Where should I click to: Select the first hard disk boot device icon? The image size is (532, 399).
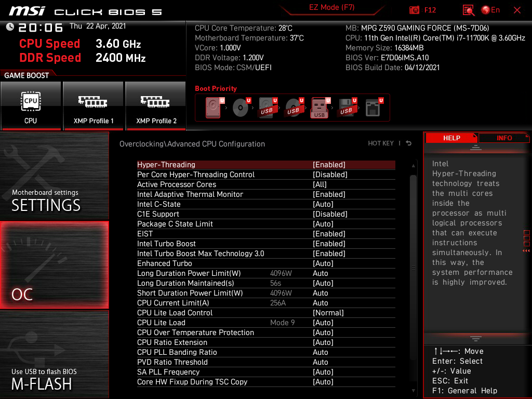click(x=215, y=108)
